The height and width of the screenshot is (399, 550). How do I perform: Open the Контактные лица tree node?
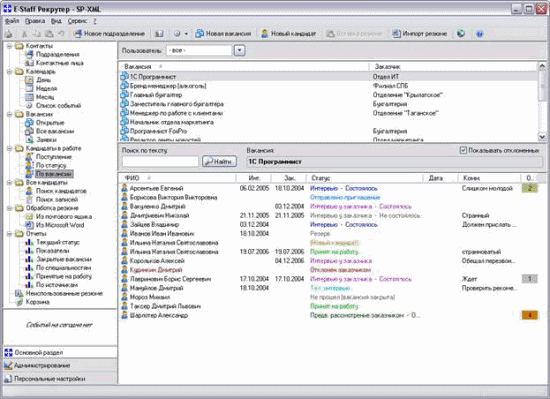(60, 63)
